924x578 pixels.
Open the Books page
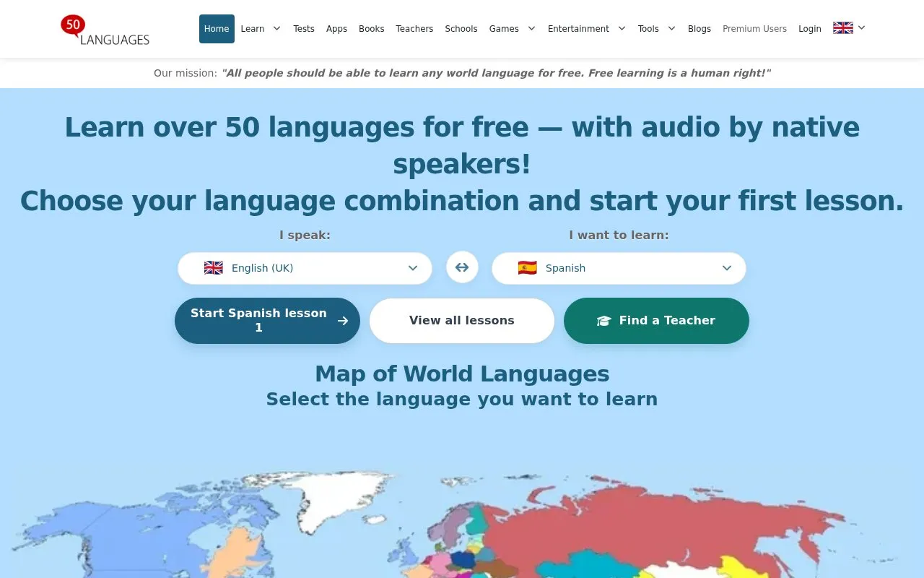pos(372,29)
